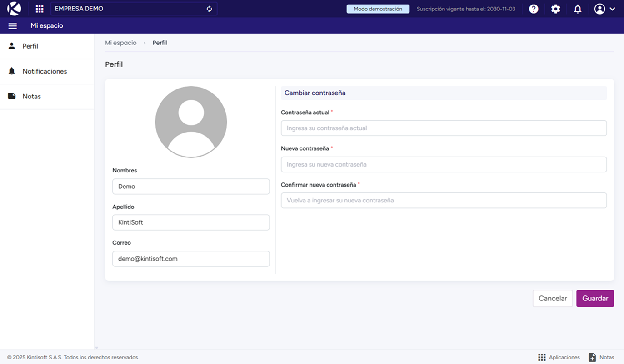624x364 pixels.
Task: Open the applications grid in the top bar
Action: click(x=39, y=9)
